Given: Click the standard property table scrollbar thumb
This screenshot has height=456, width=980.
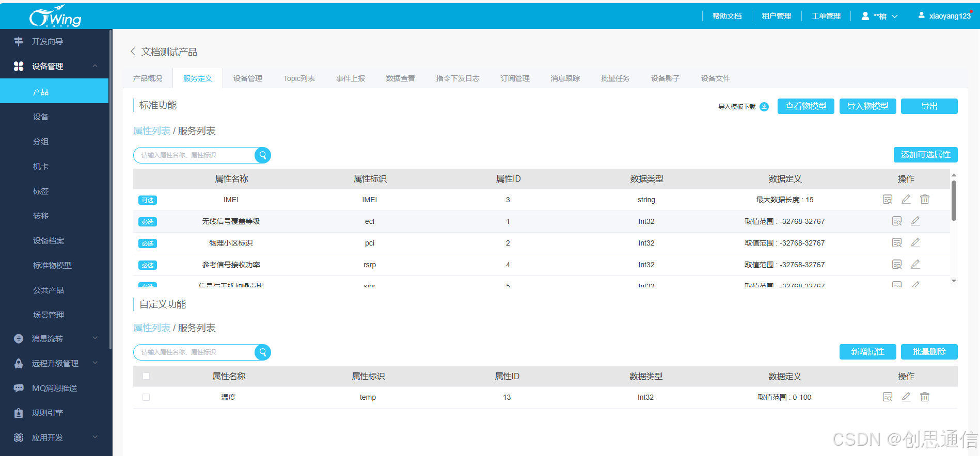Looking at the screenshot, I should [954, 201].
